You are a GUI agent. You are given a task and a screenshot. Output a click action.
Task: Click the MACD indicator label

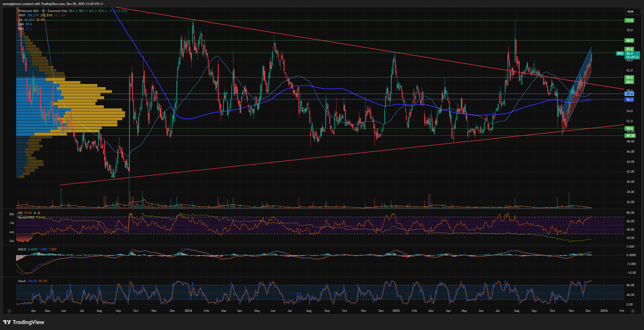[x=22, y=249]
